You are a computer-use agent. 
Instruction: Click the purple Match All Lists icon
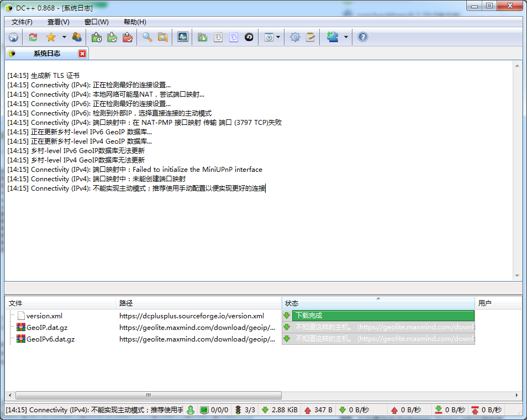[x=234, y=38]
